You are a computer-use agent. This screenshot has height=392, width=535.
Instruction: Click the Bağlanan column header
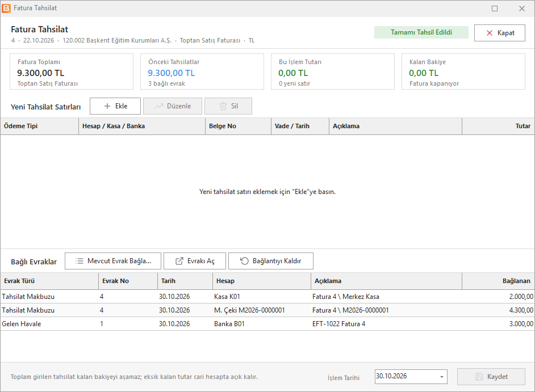[x=498, y=281]
